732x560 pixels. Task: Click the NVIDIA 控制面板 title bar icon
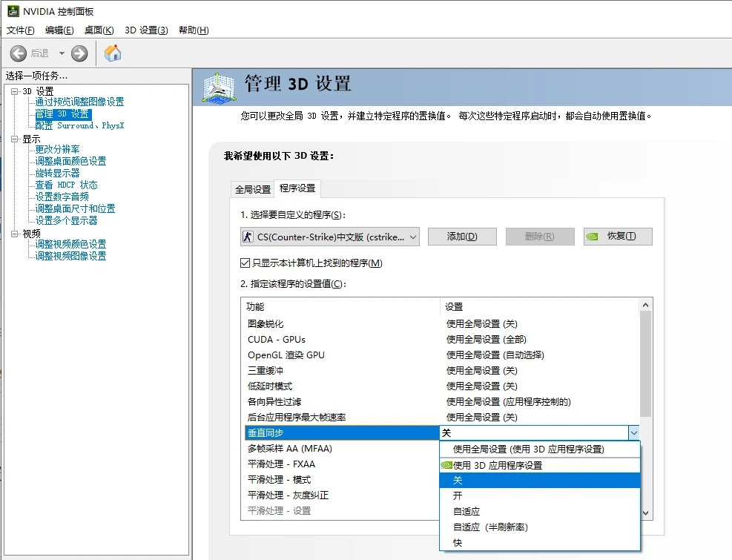pos(13,10)
